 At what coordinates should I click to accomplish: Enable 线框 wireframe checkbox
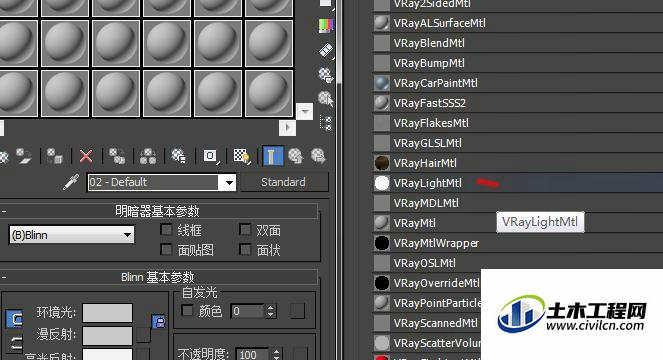[166, 230]
